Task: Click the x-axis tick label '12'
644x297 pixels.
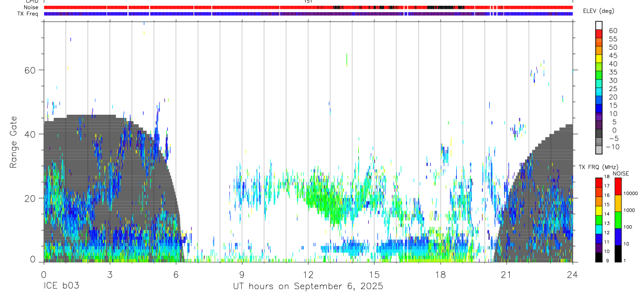Action: coord(308,274)
